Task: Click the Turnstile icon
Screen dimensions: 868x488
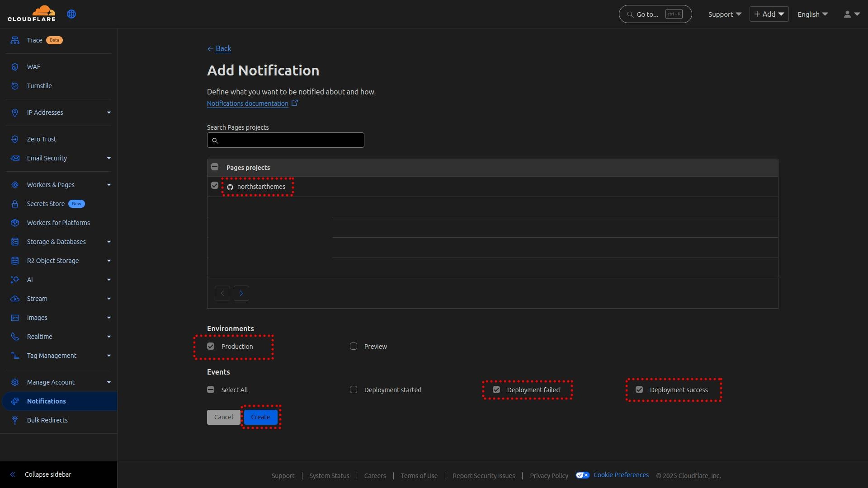Action: 15,86
